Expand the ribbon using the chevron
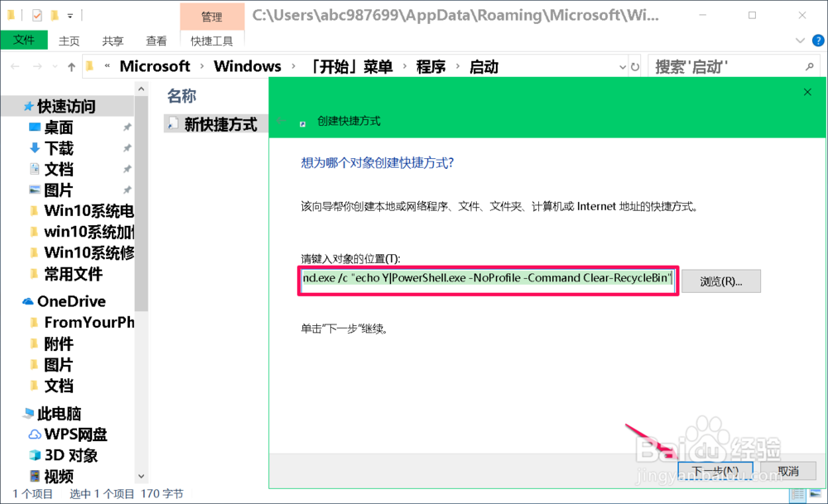 [800, 40]
